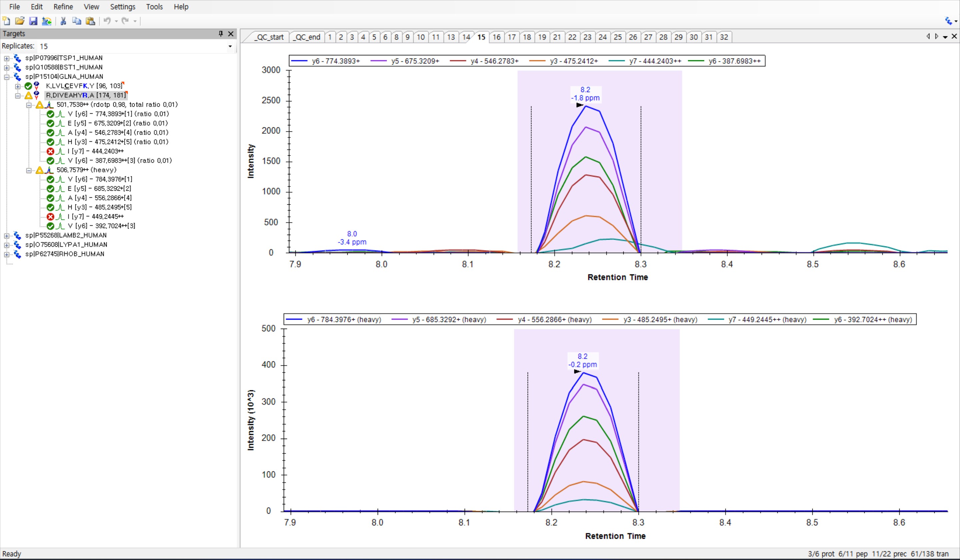The width and height of the screenshot is (960, 560).
Task: Click the Paste clipboard icon
Action: pos(90,21)
